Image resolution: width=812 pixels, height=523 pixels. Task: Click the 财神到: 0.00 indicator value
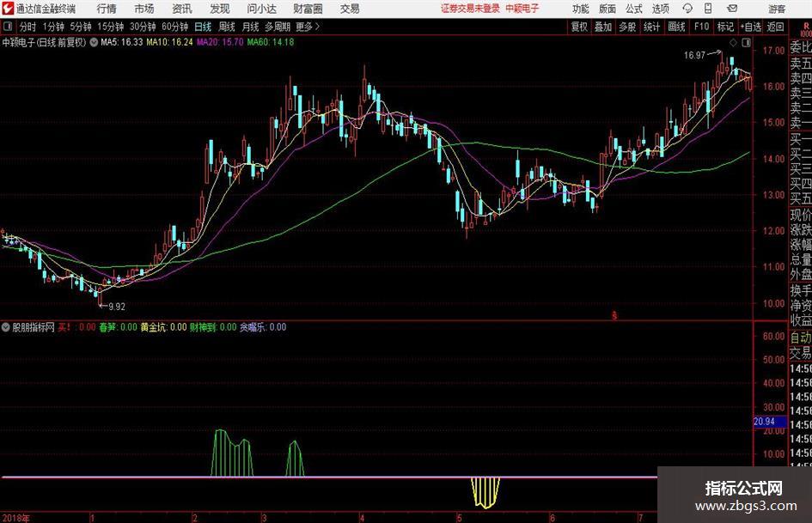tap(213, 327)
